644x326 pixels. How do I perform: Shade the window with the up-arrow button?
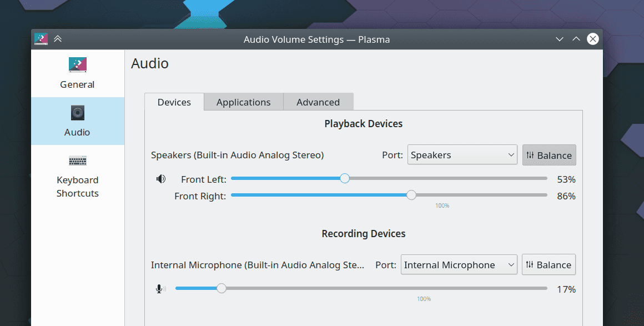[576, 39]
